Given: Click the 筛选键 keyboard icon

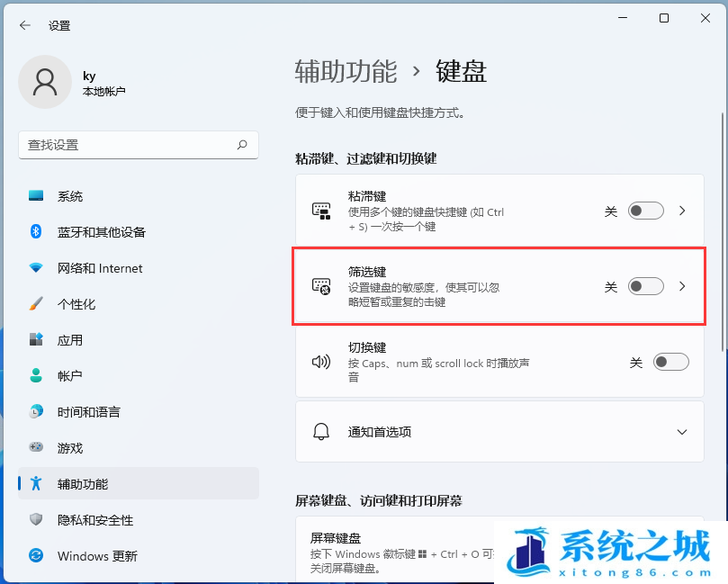Looking at the screenshot, I should pos(321,286).
